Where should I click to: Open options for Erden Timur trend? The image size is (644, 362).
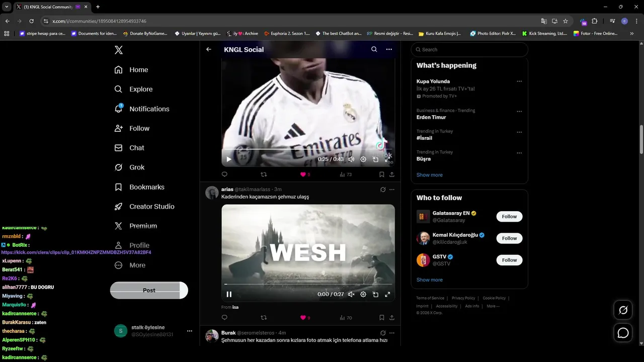[x=519, y=112]
